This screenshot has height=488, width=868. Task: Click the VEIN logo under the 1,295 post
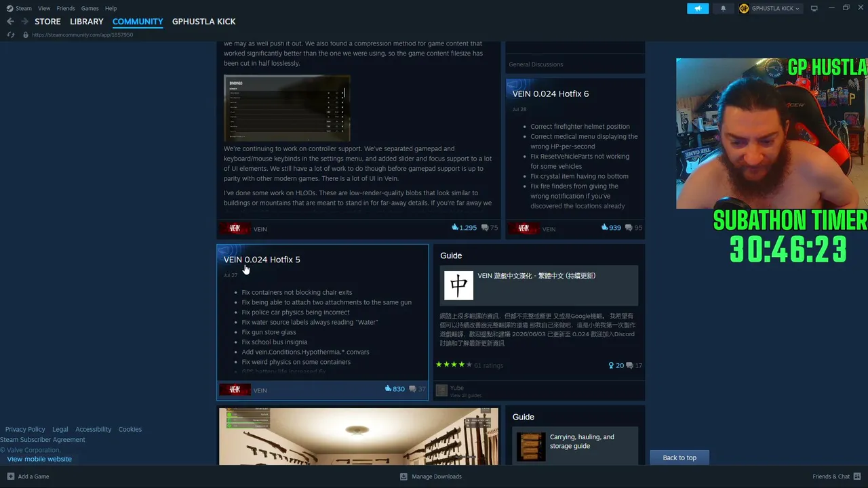point(235,228)
